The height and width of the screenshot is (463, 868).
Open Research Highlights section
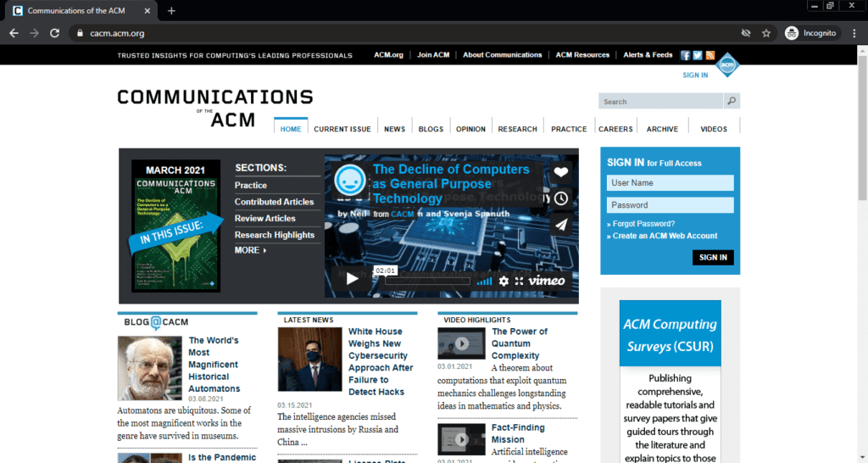click(274, 235)
